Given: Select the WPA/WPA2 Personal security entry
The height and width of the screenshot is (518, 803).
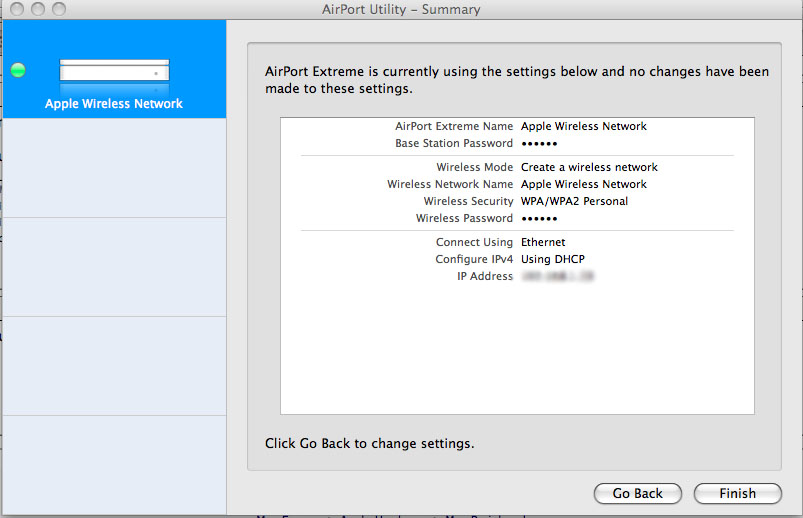Looking at the screenshot, I should coord(574,201).
